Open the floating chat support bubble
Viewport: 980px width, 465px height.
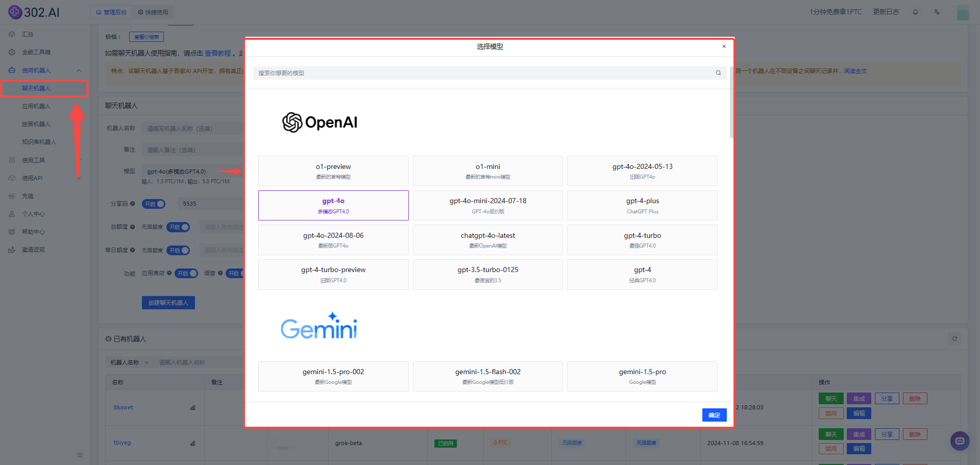(960, 441)
